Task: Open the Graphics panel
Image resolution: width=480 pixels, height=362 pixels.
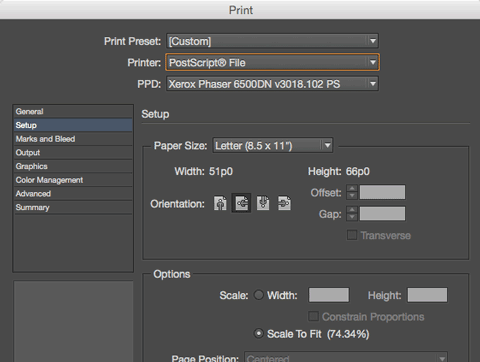Action: [x=73, y=166]
